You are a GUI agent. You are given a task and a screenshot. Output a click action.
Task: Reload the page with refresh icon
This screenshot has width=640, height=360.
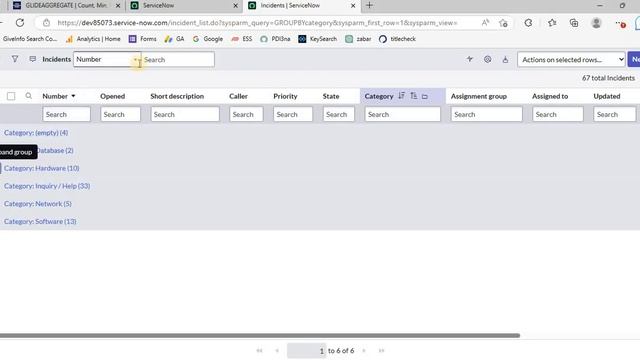click(20, 23)
